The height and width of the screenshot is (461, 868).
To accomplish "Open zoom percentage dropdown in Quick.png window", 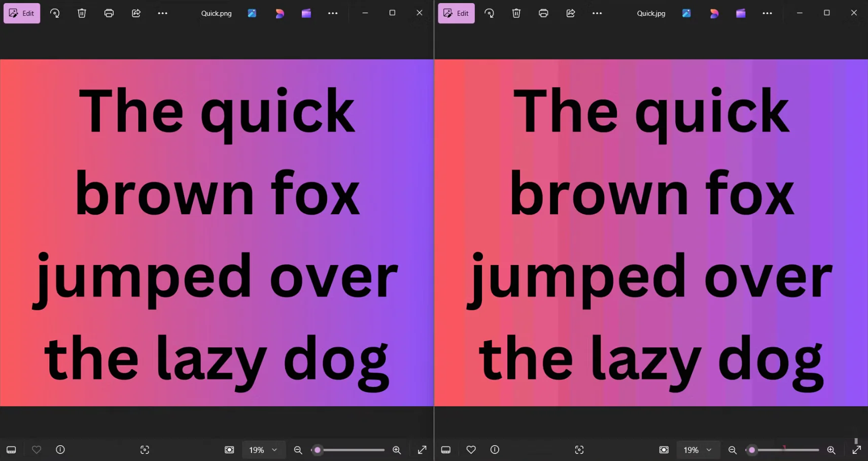I will coord(263,450).
